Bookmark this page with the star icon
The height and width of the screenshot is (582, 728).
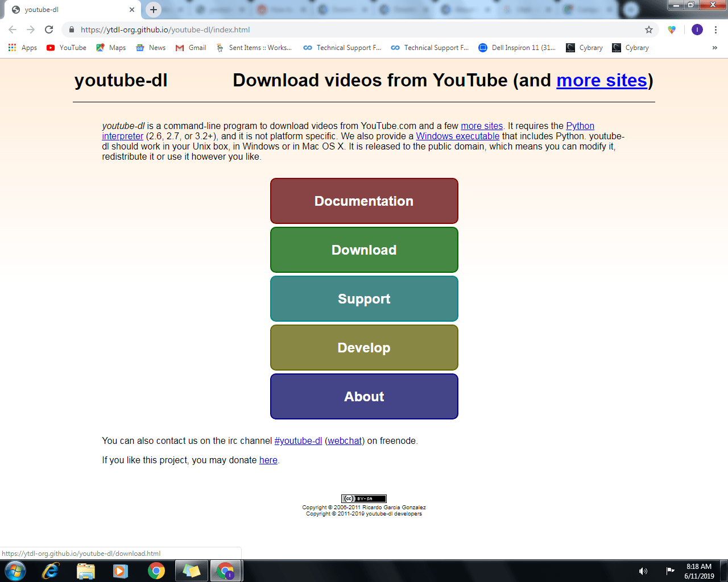[649, 30]
